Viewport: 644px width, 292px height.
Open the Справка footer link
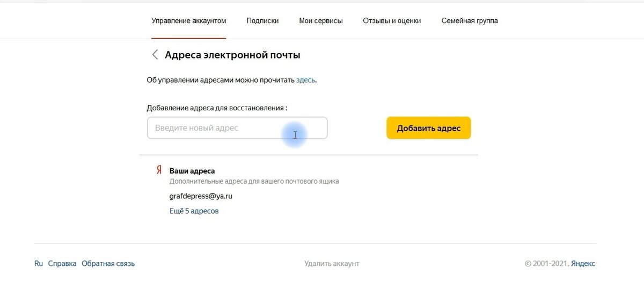(x=62, y=264)
